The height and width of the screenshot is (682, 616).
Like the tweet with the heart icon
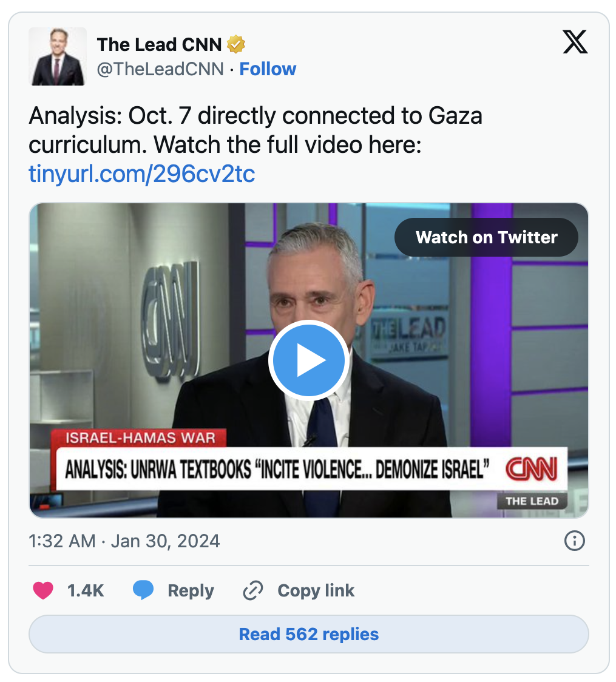(43, 590)
